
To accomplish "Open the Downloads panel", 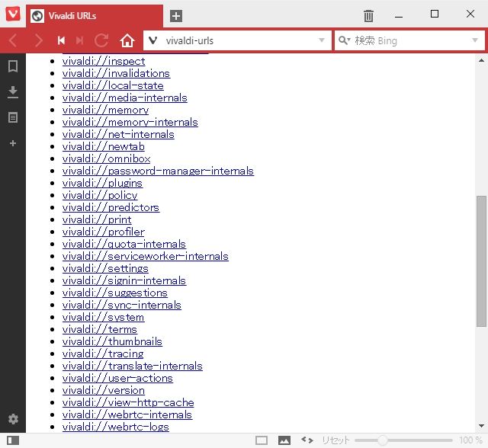I will pos(13,92).
